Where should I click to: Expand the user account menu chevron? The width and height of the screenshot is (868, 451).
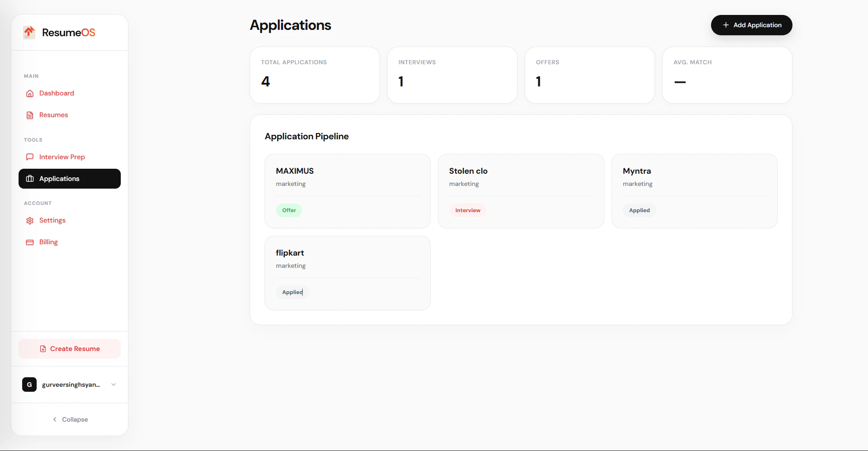[113, 385]
